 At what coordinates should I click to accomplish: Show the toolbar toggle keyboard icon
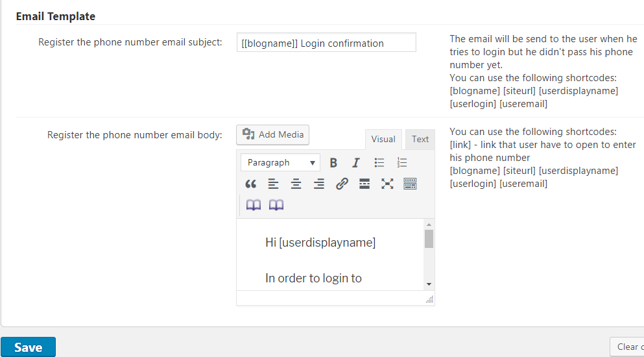(410, 184)
